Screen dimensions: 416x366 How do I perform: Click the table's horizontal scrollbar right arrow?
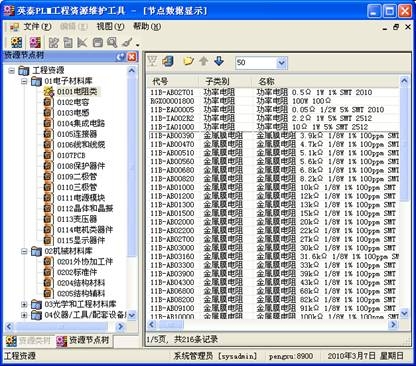click(x=393, y=324)
